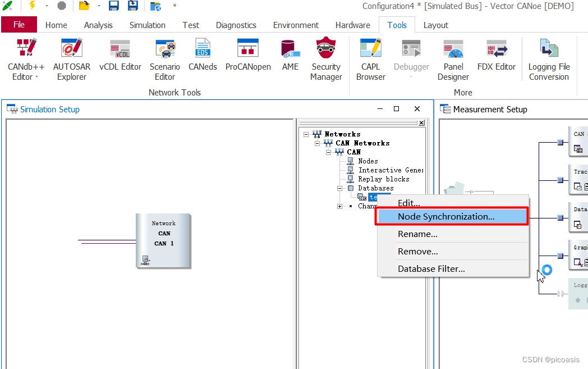Launch the CANeds tool
The width and height of the screenshot is (588, 369).
[x=203, y=55]
